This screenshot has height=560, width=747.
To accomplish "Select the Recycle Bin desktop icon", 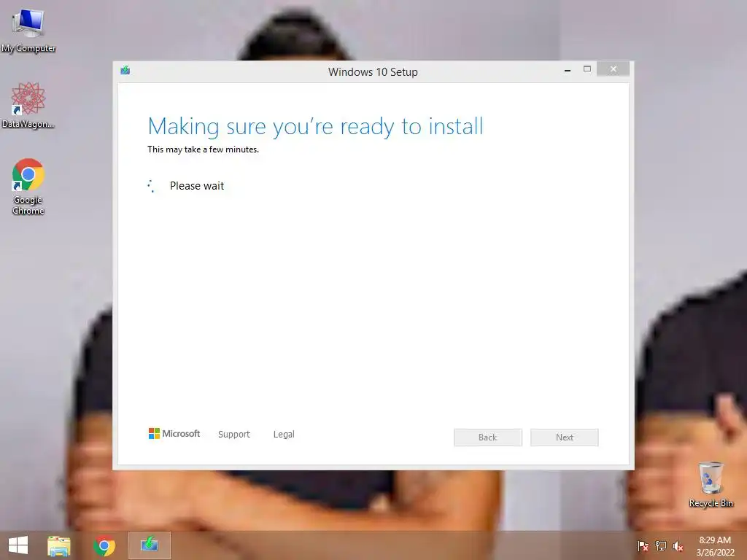I will coord(711,484).
